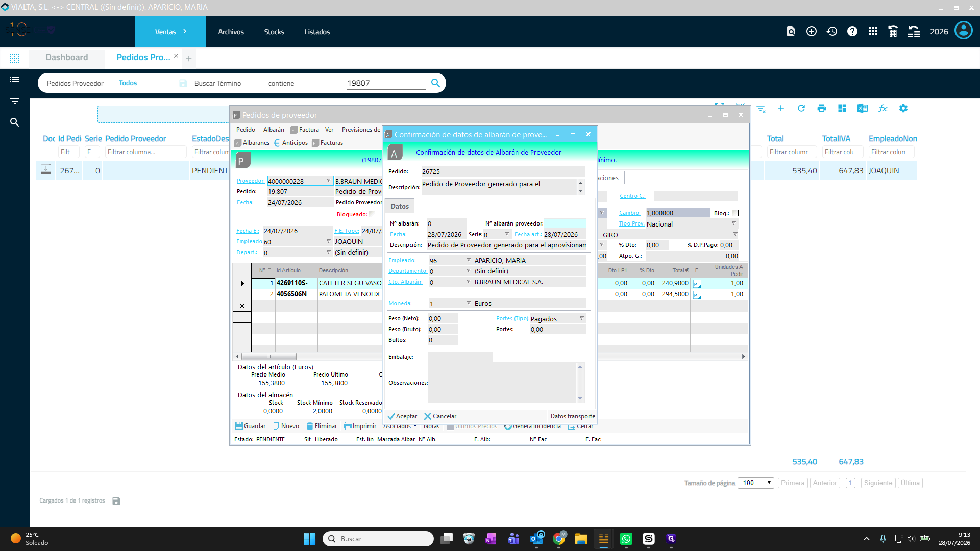Add a new record with the plus icon
This screenshot has height=551, width=980.
pyautogui.click(x=781, y=108)
